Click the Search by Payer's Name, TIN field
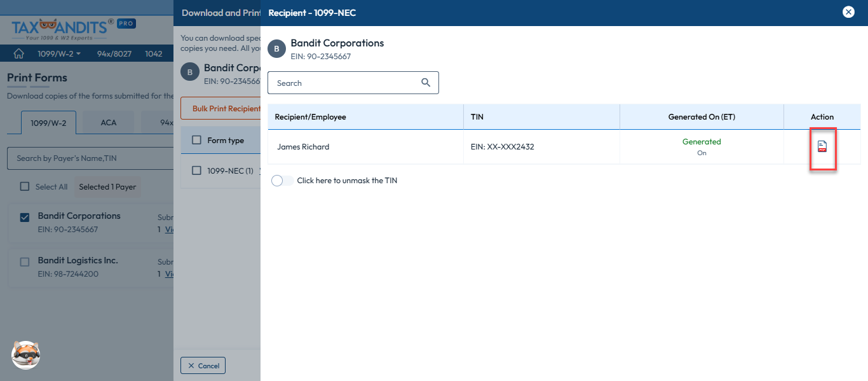Screen dimensions: 868x381 click(90, 158)
